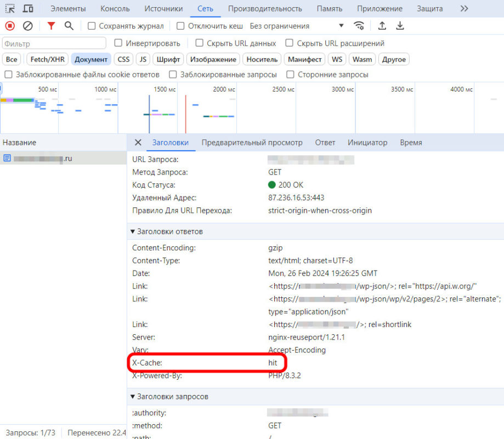
Task: Open the Элементы panel tab
Action: click(x=68, y=8)
